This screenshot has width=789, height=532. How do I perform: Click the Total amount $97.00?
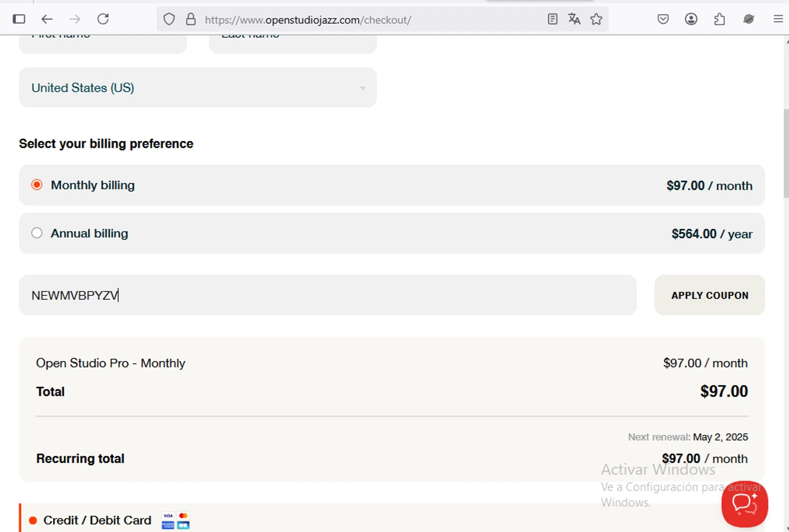coord(724,391)
